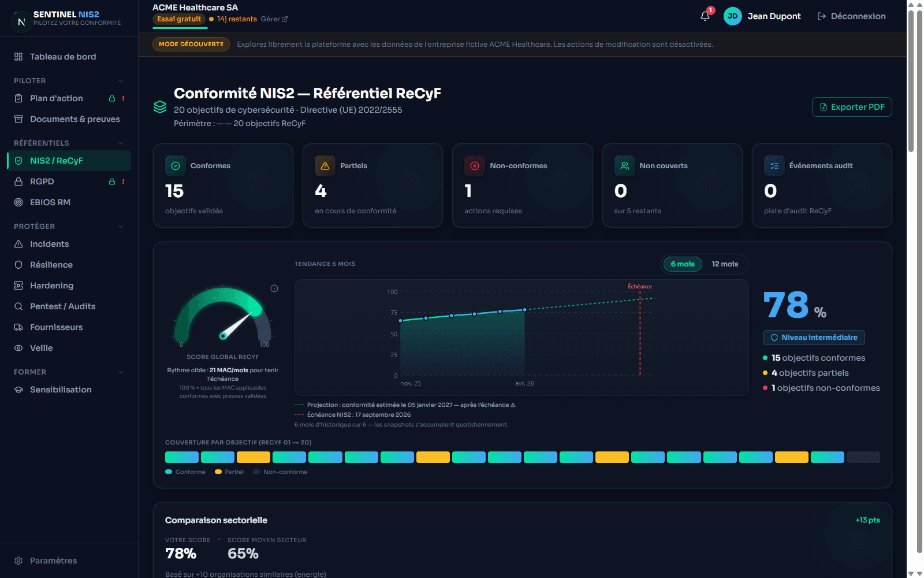924x578 pixels.
Task: Click the "Échéance NIS2 : 17 septembre 2026" text
Action: point(359,415)
